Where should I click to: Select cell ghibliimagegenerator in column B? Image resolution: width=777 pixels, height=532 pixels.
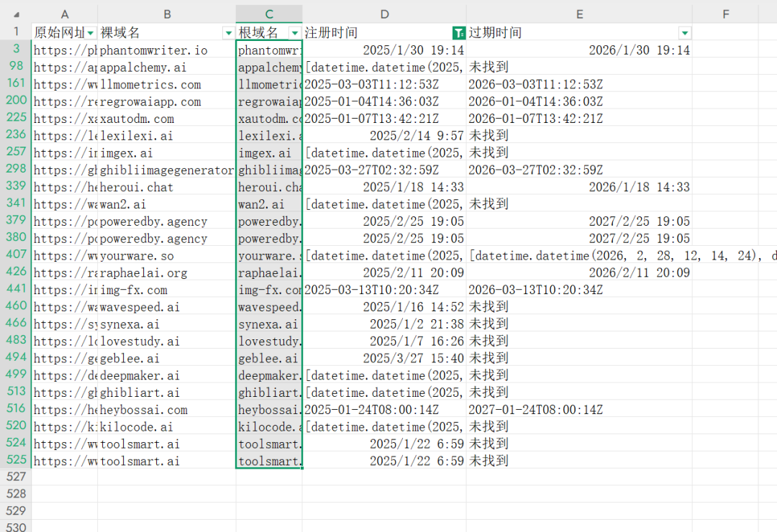coord(167,170)
